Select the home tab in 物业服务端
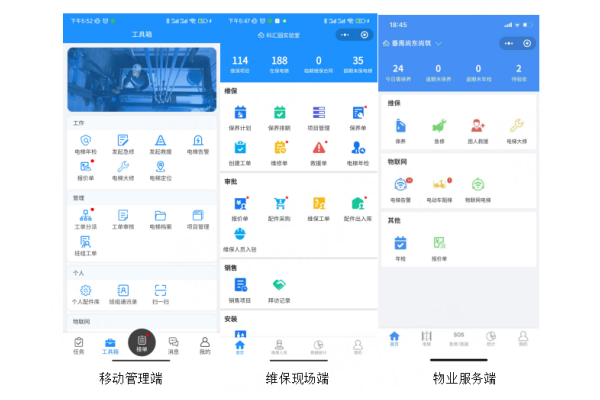The width and height of the screenshot is (600, 400). [394, 338]
